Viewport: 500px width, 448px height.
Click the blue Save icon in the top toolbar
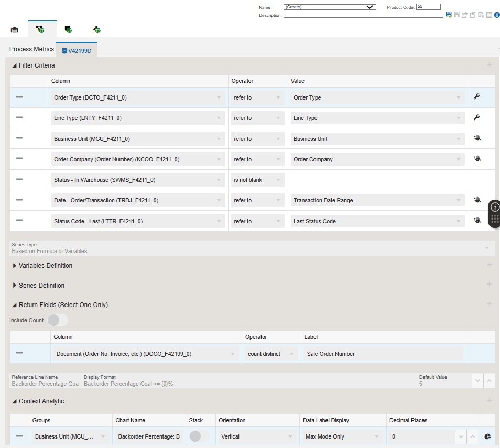point(449,14)
